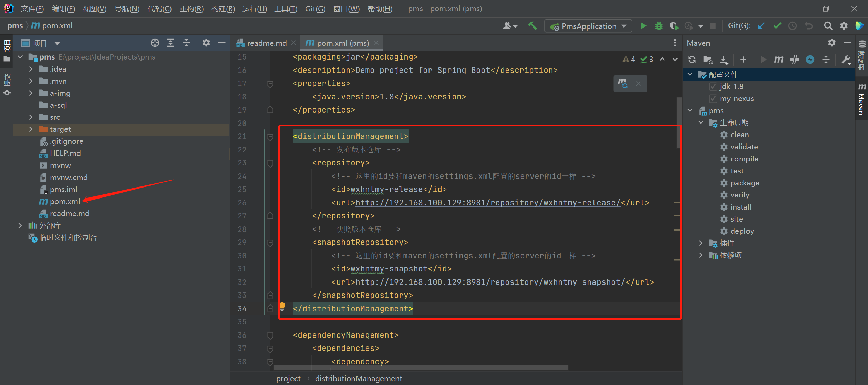Expand 插件 node in Maven panel

pyautogui.click(x=701, y=243)
